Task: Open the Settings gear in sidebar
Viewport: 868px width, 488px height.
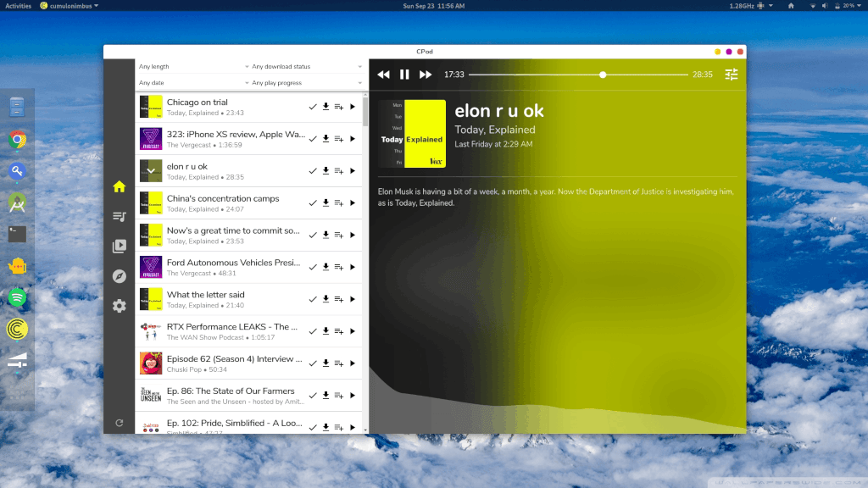Action: pyautogui.click(x=120, y=306)
